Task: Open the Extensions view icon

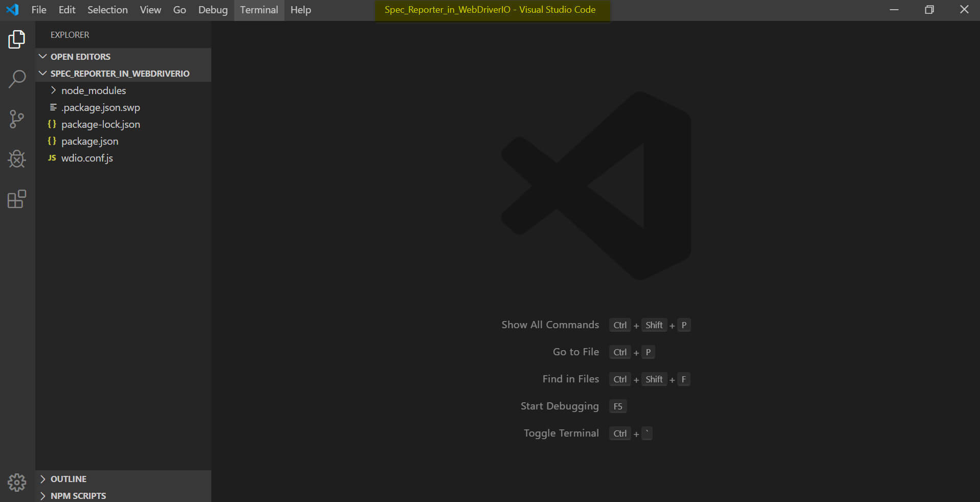Action: coord(17,199)
